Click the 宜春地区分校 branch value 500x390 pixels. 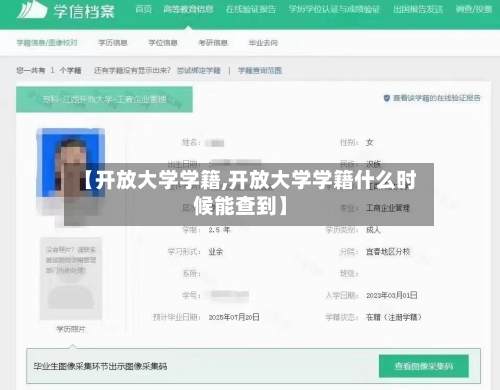pos(388,252)
